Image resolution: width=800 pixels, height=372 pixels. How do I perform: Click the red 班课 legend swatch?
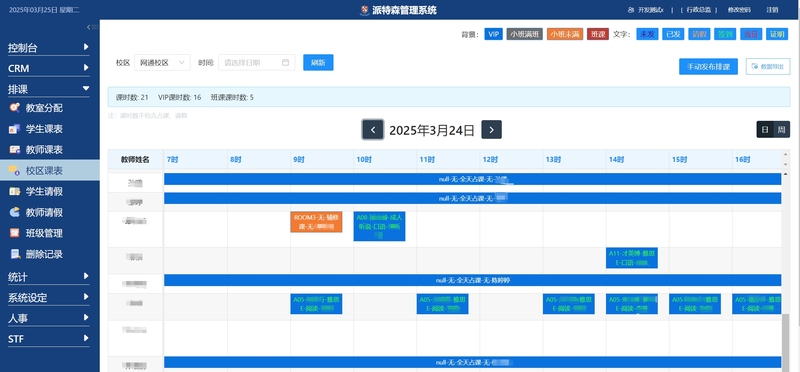point(597,34)
